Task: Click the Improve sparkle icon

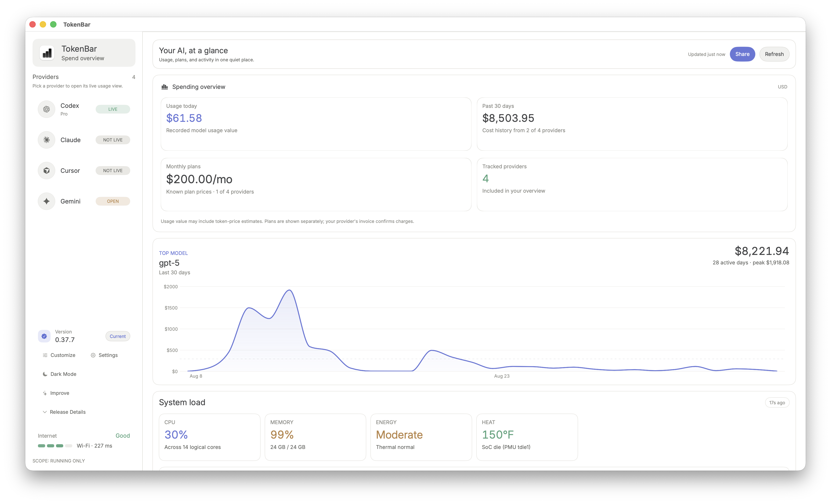Action: click(x=45, y=393)
